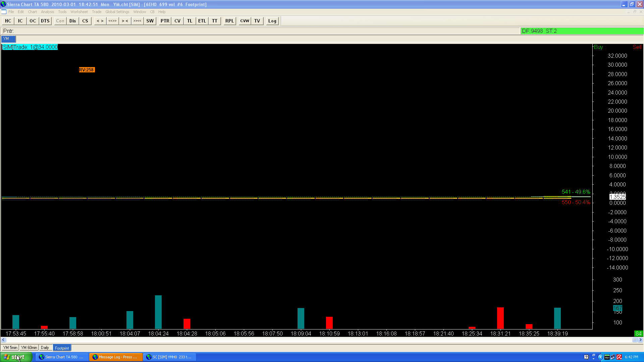Open the Analysis menu

(48, 12)
